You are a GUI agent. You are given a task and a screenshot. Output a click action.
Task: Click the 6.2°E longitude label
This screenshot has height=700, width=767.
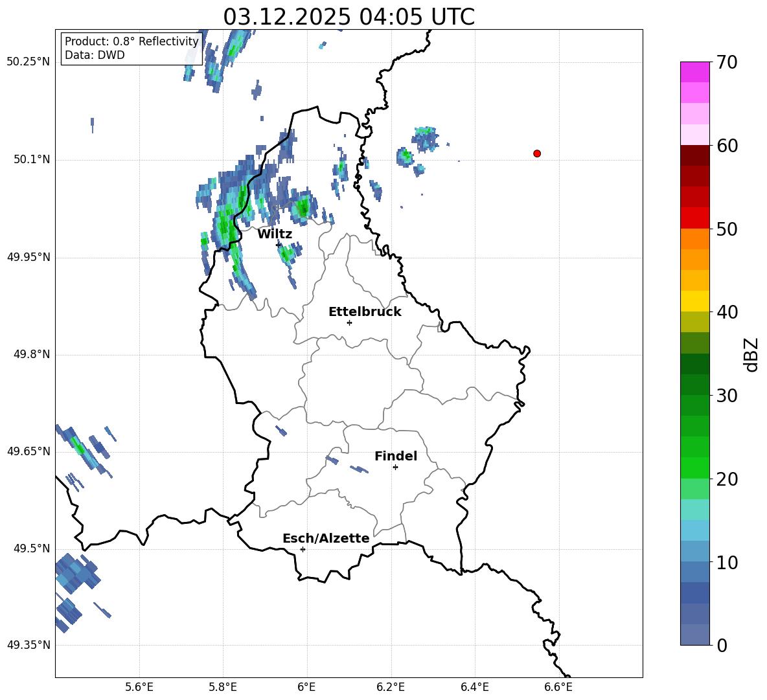coord(391,687)
